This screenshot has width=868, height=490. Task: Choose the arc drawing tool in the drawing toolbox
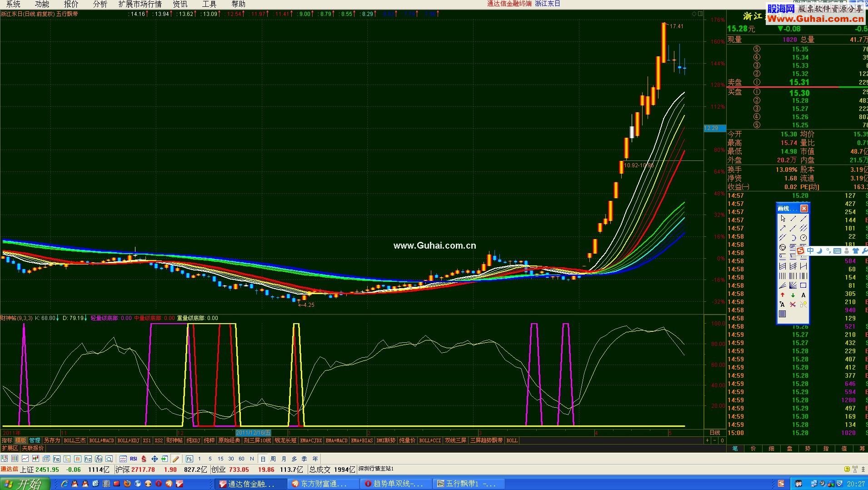(793, 238)
